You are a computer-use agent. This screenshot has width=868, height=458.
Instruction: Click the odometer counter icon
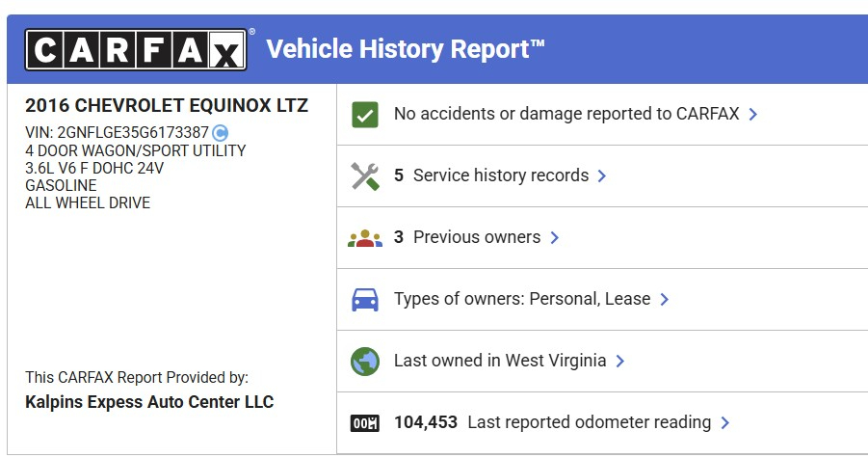[364, 423]
